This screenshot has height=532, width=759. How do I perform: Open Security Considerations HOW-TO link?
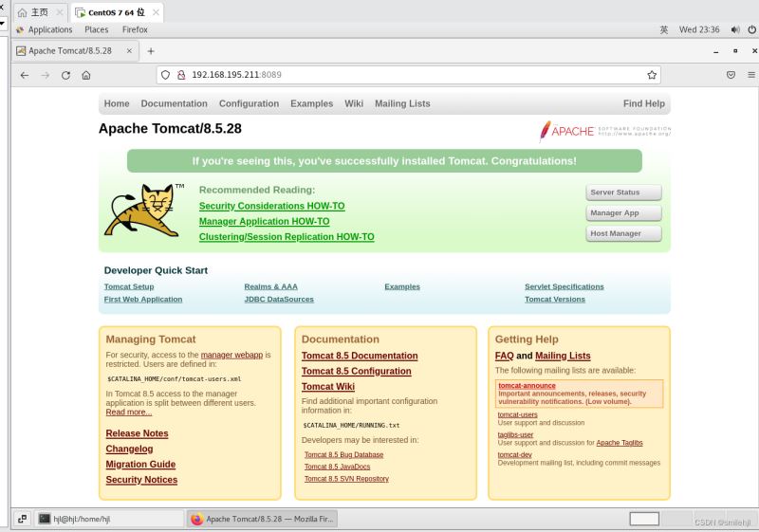(x=272, y=206)
